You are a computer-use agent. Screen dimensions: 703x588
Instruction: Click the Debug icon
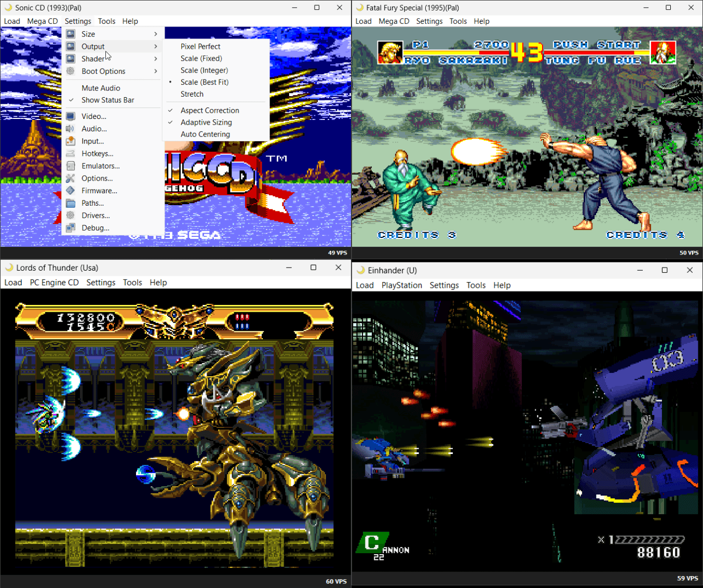coord(71,228)
